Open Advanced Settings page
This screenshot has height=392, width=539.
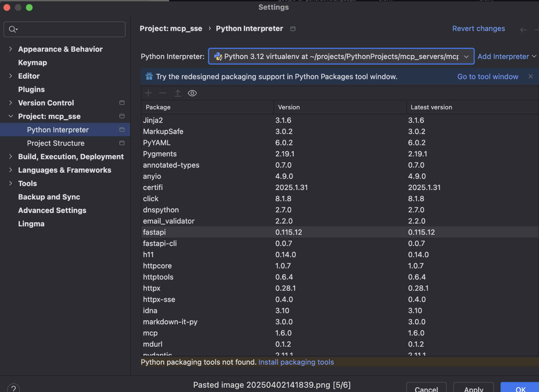pyautogui.click(x=52, y=210)
